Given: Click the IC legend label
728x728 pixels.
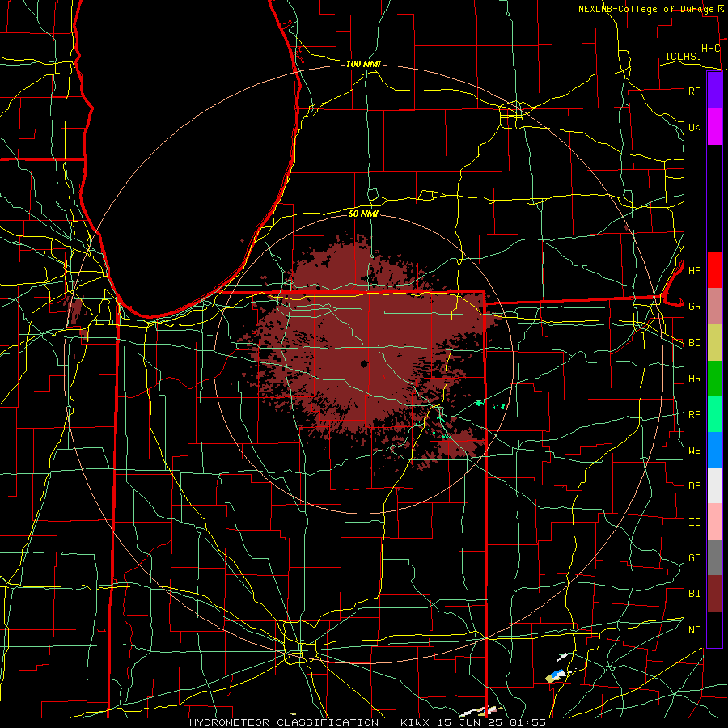Looking at the screenshot, I should (694, 523).
